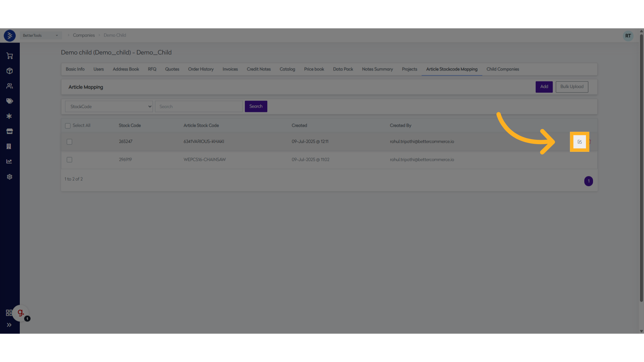Click into the Search input field

[199, 107]
